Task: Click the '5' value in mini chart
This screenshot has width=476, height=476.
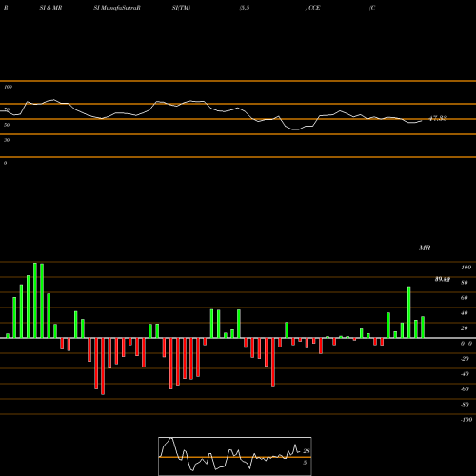Action: point(305,463)
